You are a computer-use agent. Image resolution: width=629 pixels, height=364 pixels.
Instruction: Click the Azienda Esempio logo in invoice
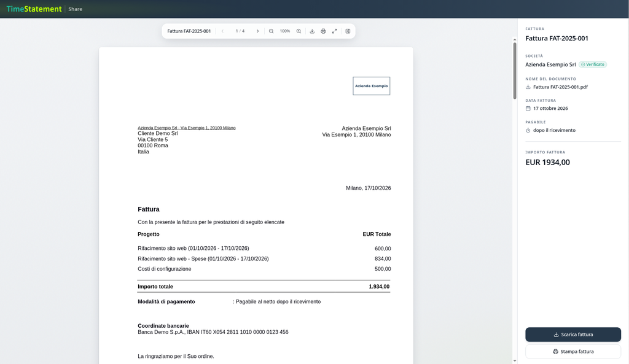click(x=372, y=86)
